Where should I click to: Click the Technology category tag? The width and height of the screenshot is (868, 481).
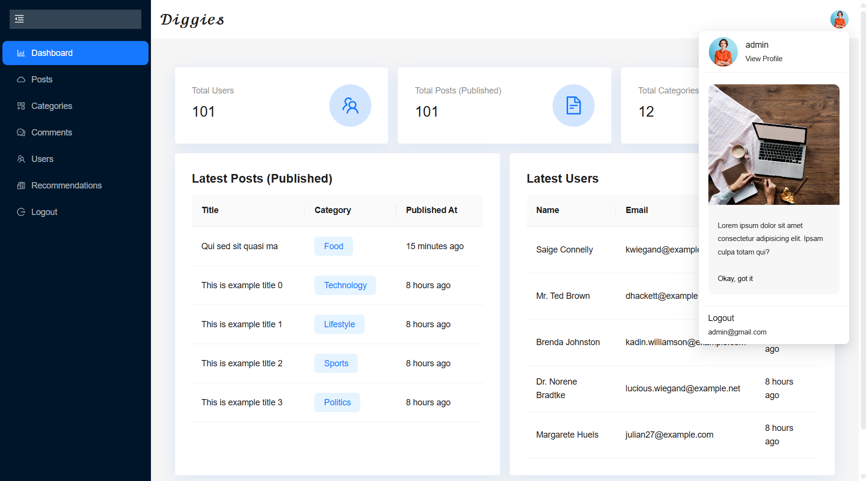pos(345,285)
